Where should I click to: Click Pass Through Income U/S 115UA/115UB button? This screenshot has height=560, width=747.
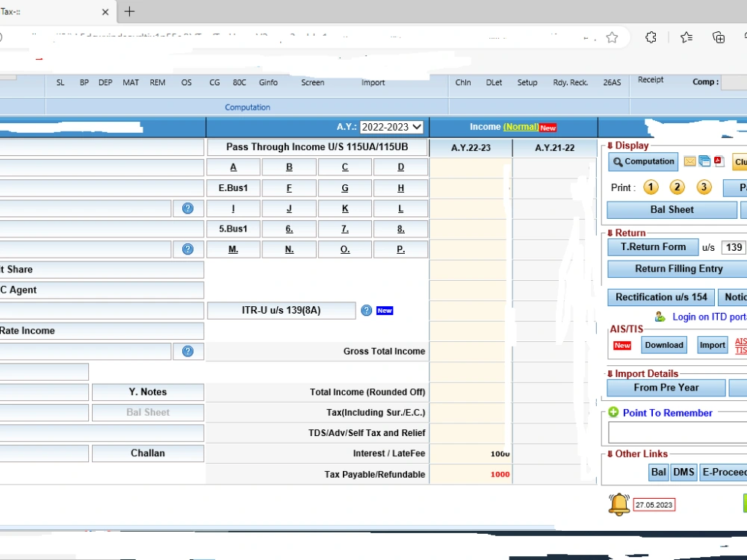pyautogui.click(x=317, y=147)
